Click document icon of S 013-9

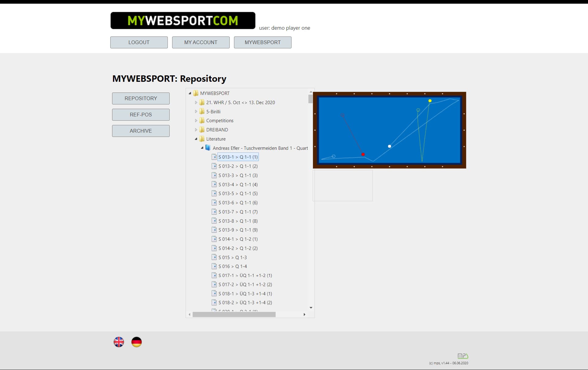click(214, 230)
